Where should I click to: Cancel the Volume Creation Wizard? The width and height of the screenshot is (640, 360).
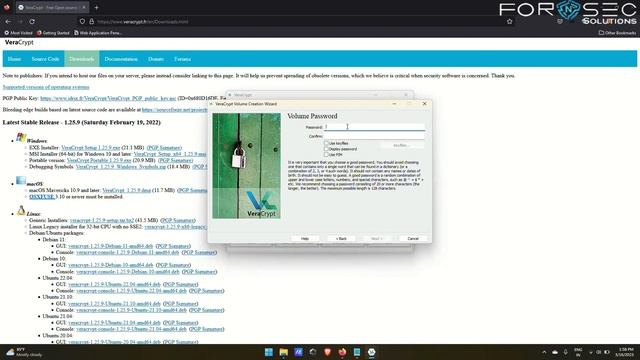point(413,238)
